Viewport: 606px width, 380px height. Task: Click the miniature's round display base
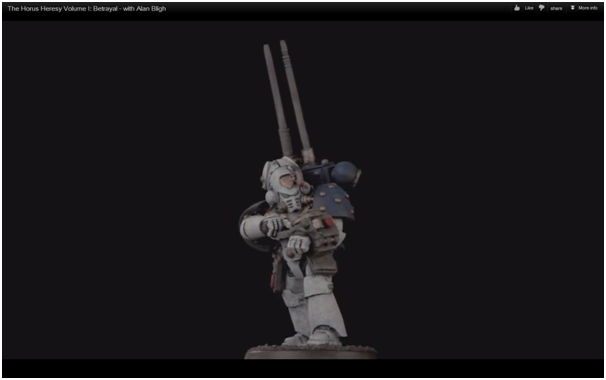point(310,352)
